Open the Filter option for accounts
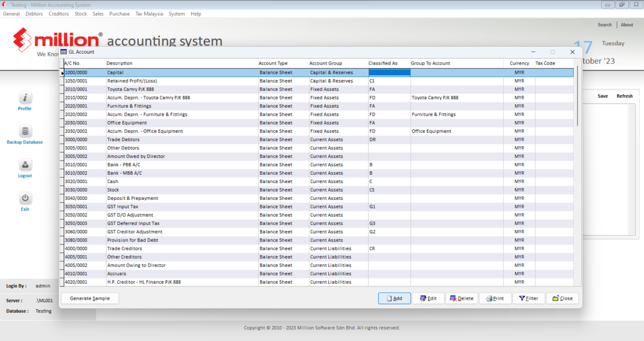The image size is (644, 341). (x=529, y=298)
